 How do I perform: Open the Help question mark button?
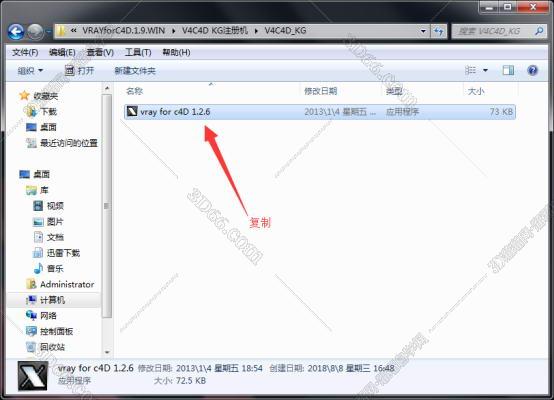pyautogui.click(x=532, y=70)
